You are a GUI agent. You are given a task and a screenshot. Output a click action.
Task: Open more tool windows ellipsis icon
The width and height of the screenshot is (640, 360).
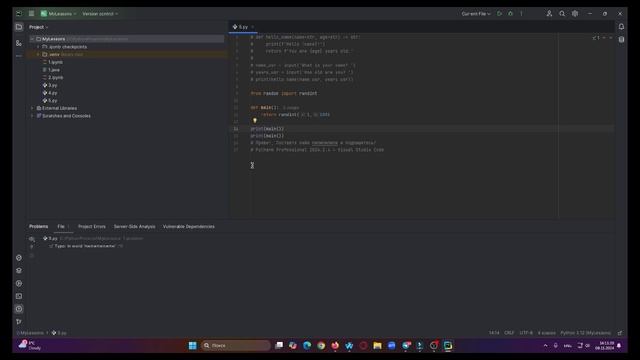19,56
